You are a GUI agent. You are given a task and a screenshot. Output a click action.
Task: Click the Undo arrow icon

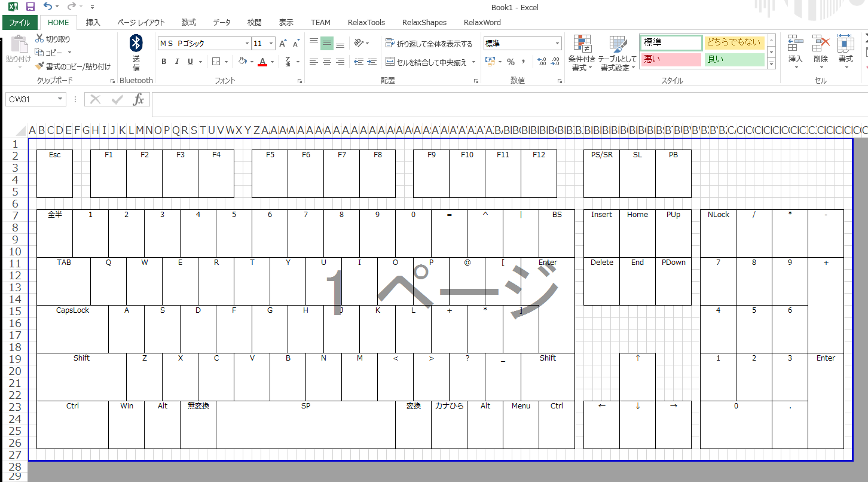[48, 7]
